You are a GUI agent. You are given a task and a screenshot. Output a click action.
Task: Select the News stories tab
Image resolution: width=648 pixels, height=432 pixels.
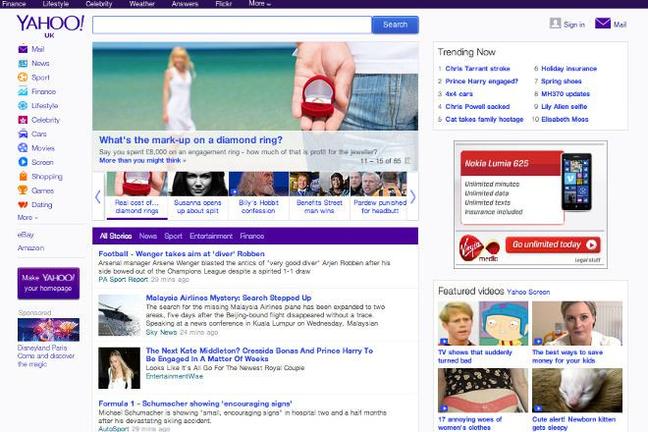pos(148,236)
